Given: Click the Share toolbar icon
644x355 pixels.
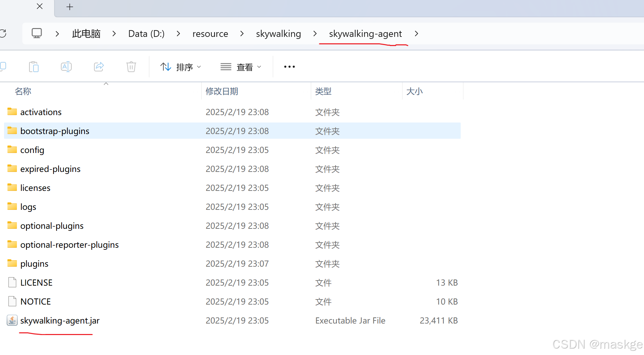Looking at the screenshot, I should [99, 67].
